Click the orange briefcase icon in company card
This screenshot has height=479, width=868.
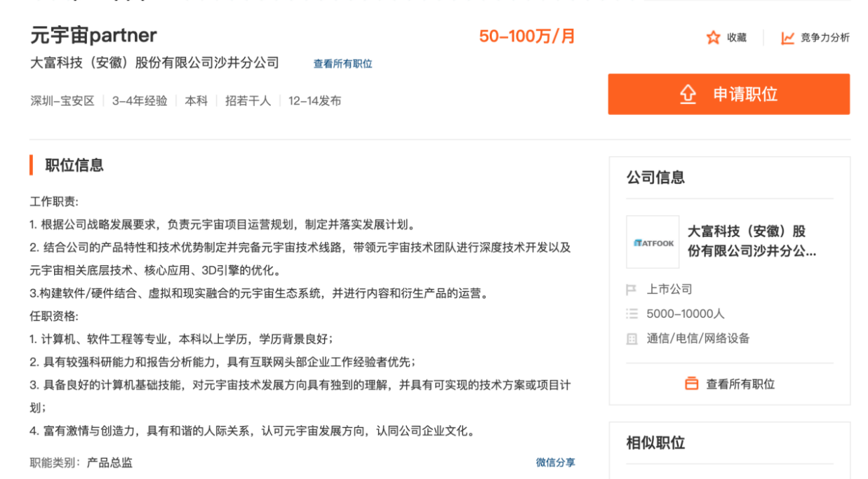pyautogui.click(x=691, y=384)
